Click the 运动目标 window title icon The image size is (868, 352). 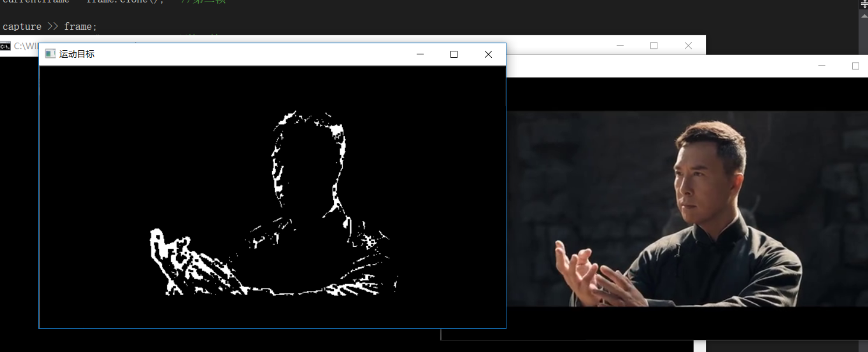(x=50, y=54)
